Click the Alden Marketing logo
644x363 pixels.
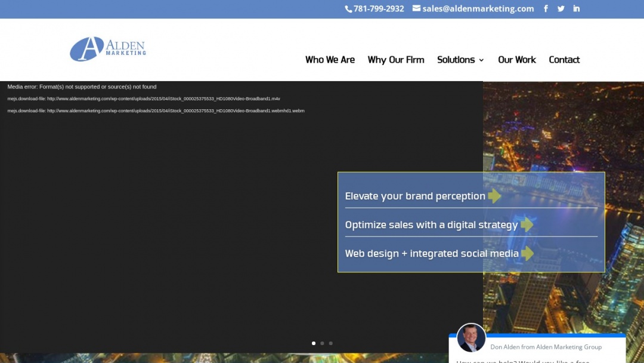pos(107,49)
